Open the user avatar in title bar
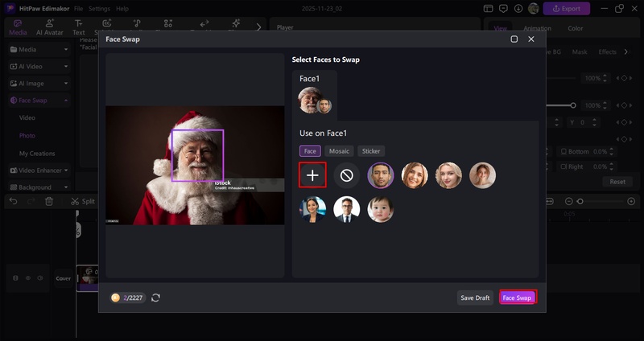The image size is (644, 341). [534, 9]
